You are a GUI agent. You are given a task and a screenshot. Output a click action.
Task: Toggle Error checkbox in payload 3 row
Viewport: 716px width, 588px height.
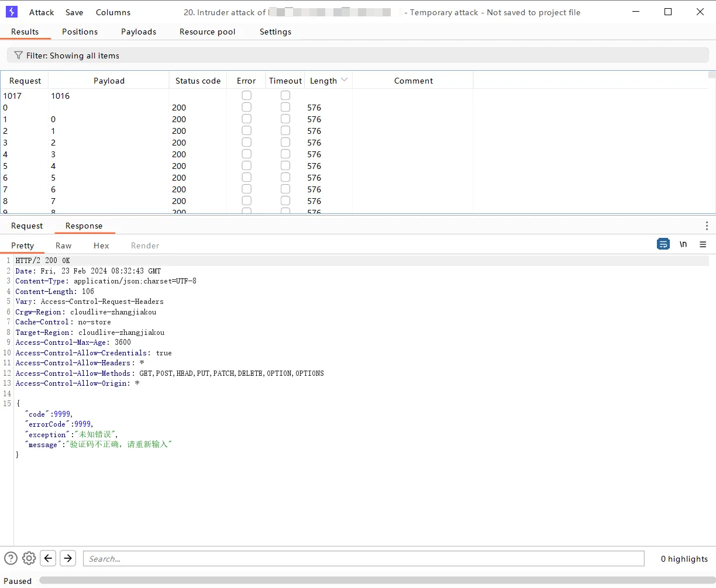coord(246,154)
